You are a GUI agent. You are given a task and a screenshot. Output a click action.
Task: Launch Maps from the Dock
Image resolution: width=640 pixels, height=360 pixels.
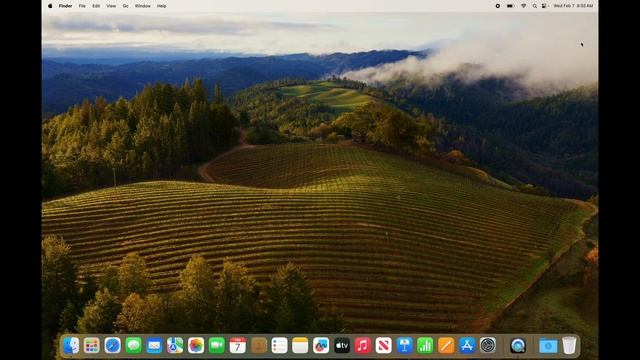[175, 346]
